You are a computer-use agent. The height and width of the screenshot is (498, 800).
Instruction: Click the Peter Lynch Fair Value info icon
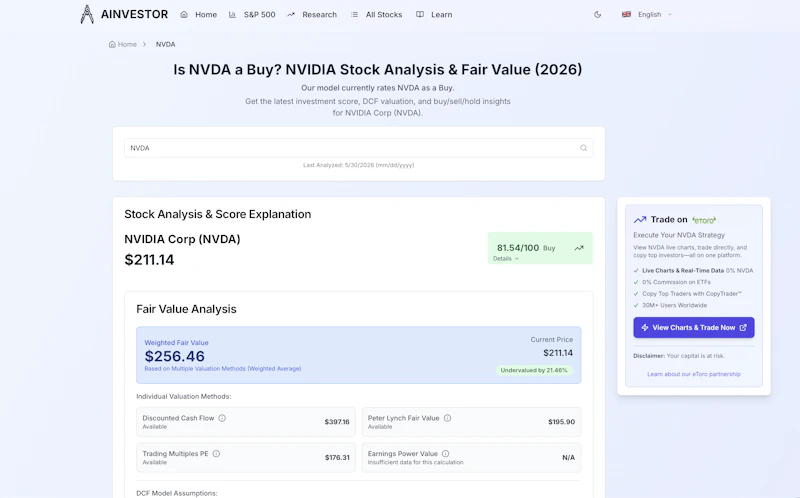447,418
